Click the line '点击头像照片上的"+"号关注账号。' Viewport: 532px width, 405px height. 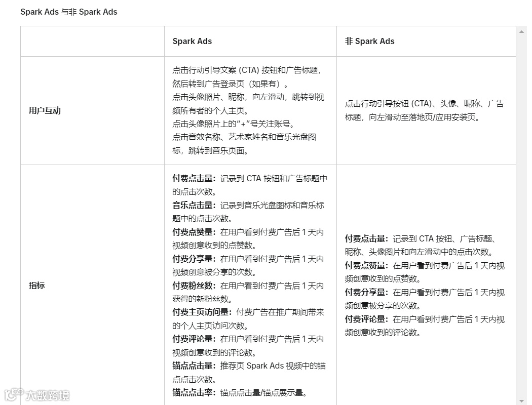[x=234, y=124]
